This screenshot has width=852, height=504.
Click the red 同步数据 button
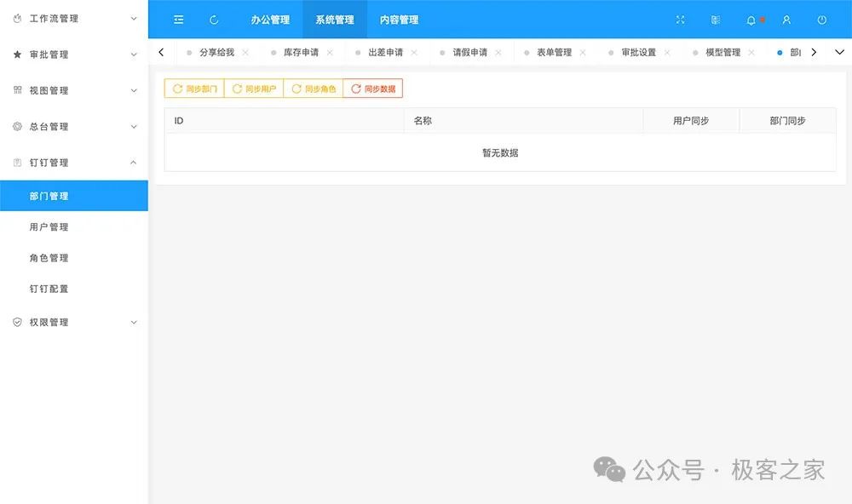click(373, 89)
